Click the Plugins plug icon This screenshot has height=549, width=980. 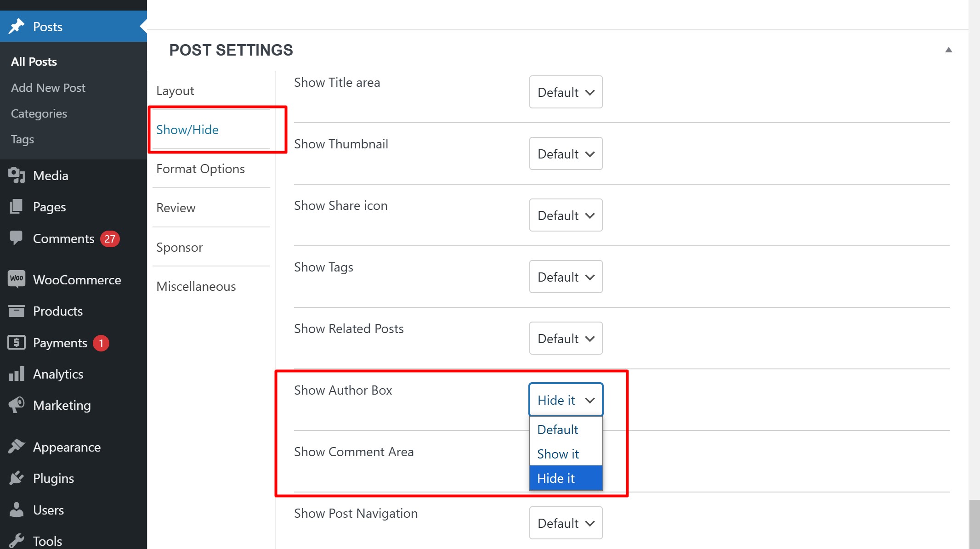coord(17,478)
